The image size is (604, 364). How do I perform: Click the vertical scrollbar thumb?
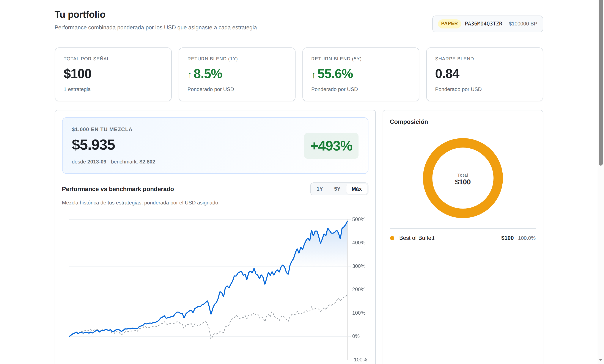click(x=601, y=83)
